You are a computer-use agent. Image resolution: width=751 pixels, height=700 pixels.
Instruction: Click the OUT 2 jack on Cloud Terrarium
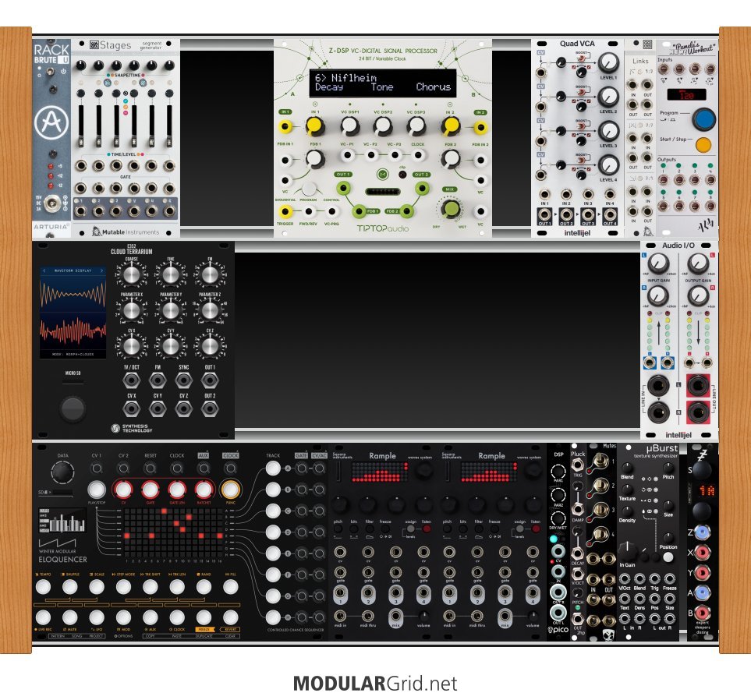click(209, 408)
